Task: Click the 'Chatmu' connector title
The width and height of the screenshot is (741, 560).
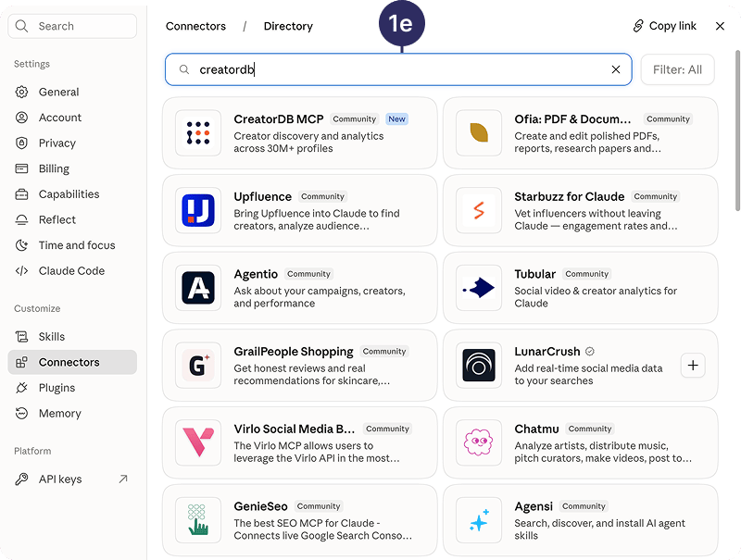Action: tap(536, 429)
